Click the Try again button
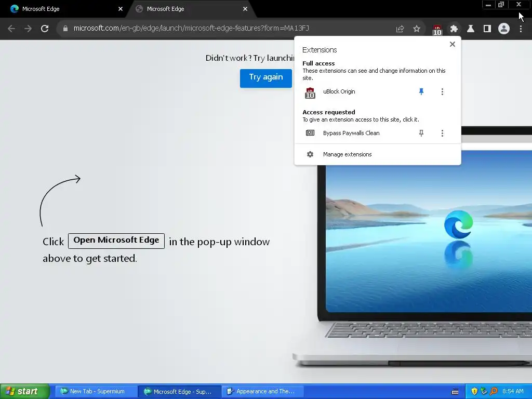 pos(266,78)
